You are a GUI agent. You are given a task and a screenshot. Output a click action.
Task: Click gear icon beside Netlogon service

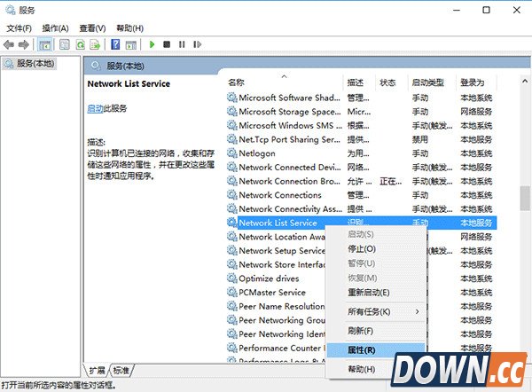pyautogui.click(x=232, y=153)
